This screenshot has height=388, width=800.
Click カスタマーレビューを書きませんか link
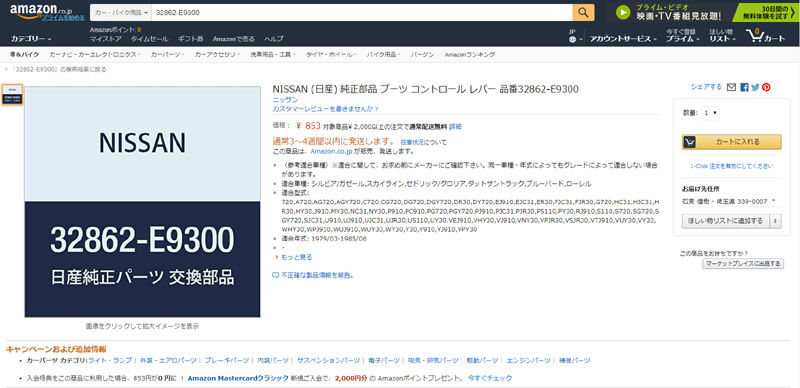point(326,109)
